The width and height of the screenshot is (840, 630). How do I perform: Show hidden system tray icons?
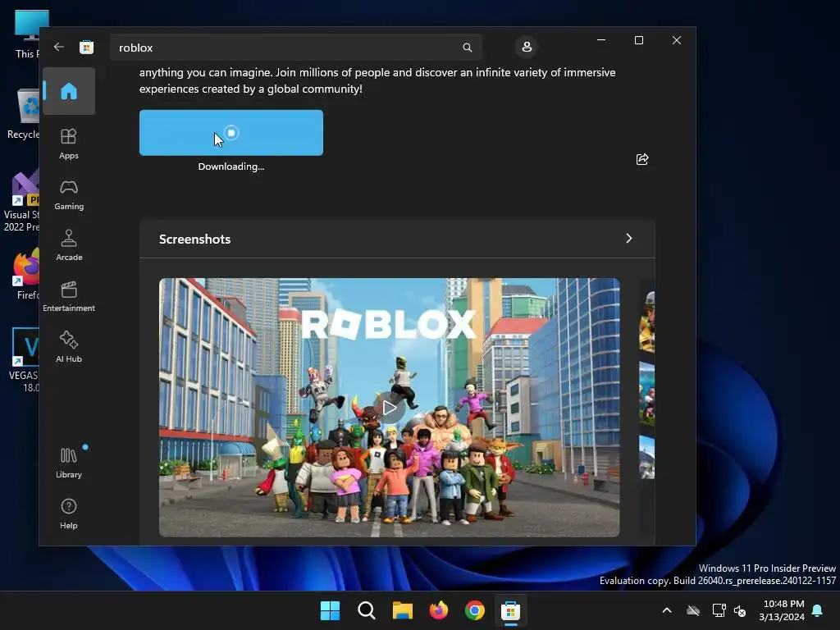667,610
